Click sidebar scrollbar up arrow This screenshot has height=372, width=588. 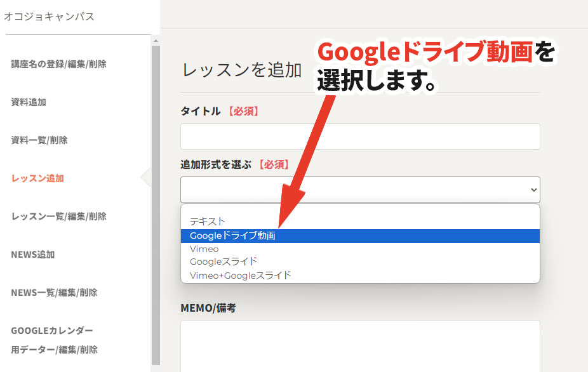click(156, 41)
